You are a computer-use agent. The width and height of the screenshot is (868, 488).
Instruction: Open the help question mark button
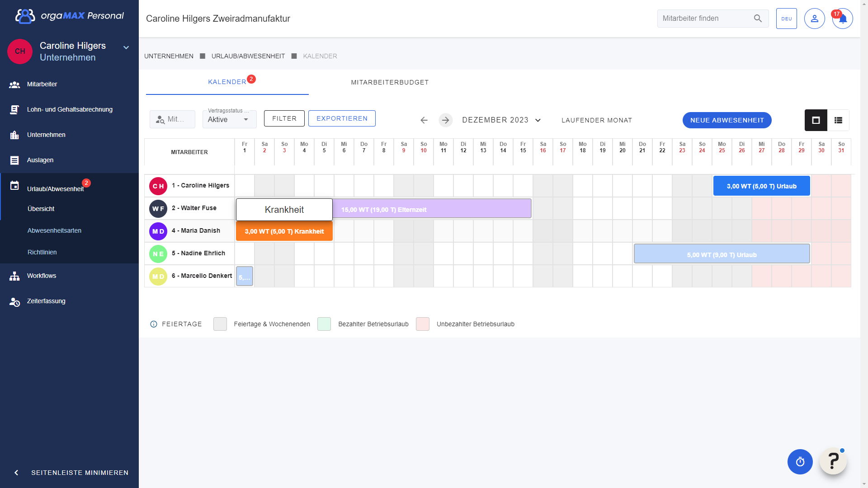[833, 461]
